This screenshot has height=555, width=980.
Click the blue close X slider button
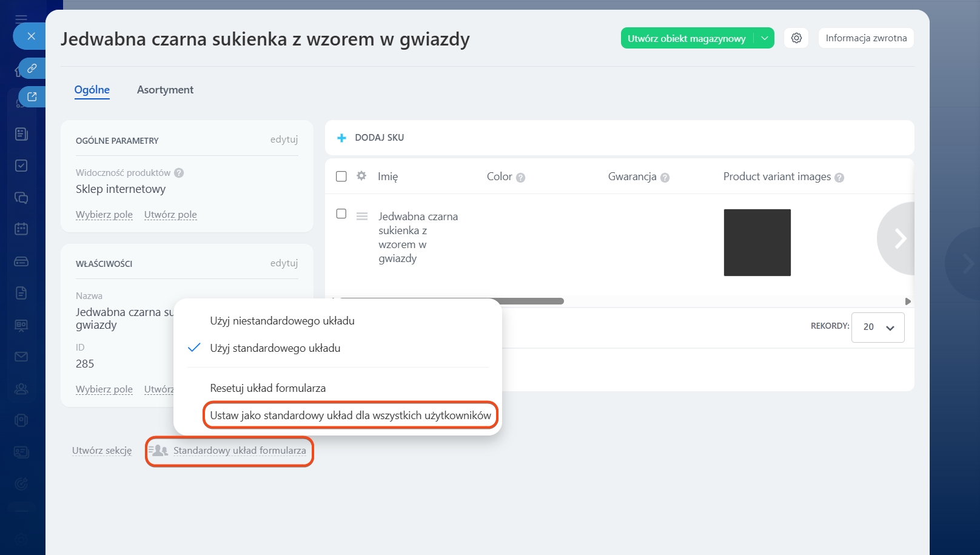(x=31, y=36)
